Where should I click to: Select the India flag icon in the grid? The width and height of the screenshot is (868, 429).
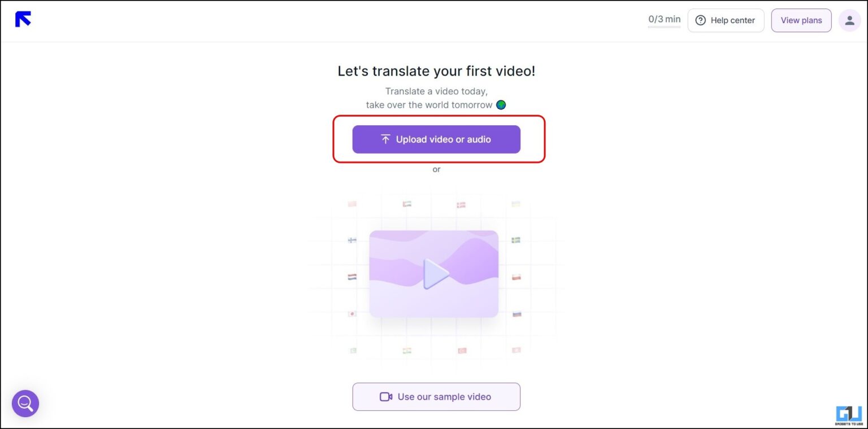coord(407,350)
